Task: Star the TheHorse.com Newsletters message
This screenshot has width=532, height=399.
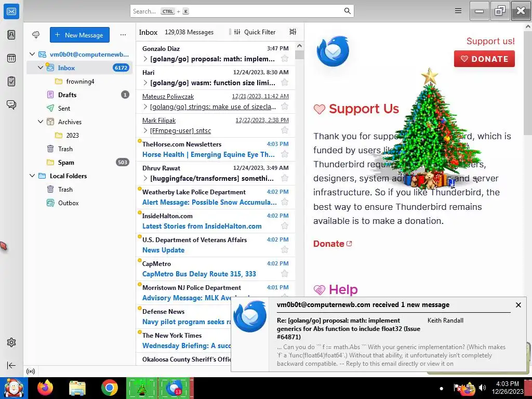Action: 285,154
